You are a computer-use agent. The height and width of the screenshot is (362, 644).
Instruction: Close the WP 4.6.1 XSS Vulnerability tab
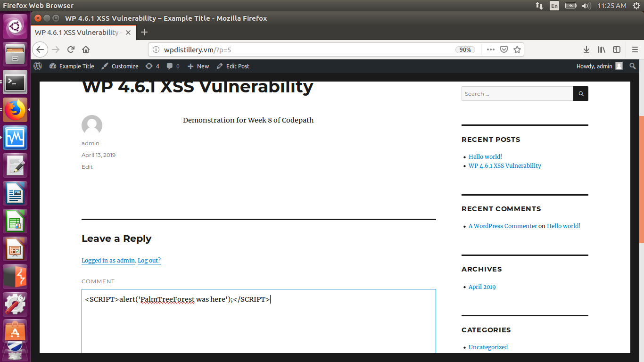click(128, 33)
